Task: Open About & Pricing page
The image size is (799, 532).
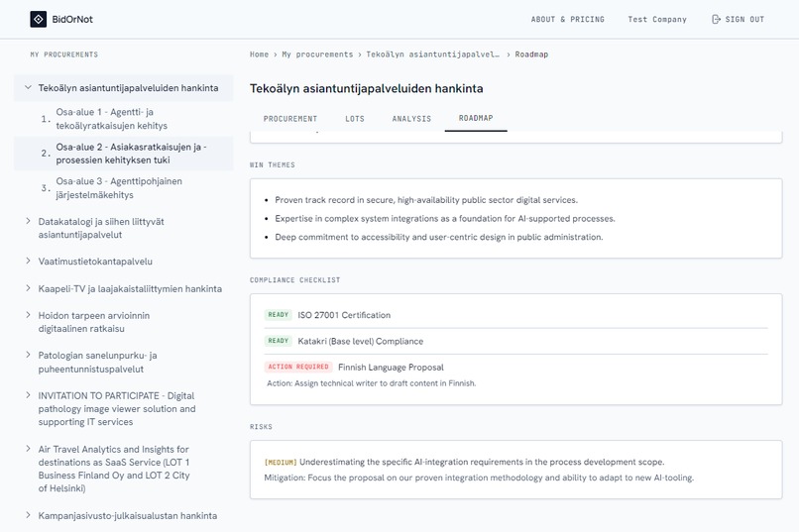Action: click(568, 20)
